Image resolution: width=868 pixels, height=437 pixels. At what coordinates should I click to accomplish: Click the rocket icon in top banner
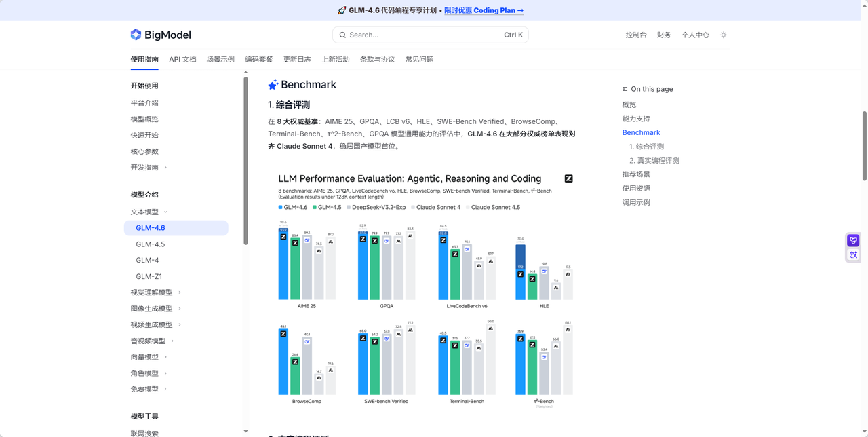(x=342, y=10)
